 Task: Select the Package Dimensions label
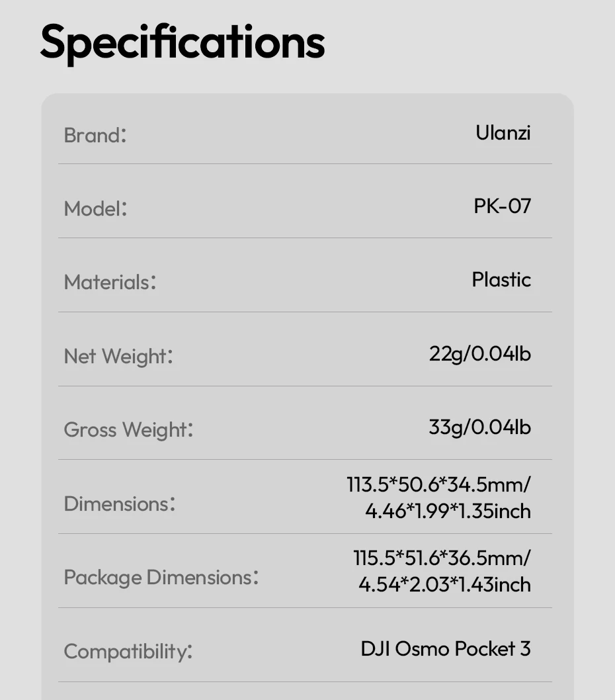[161, 578]
